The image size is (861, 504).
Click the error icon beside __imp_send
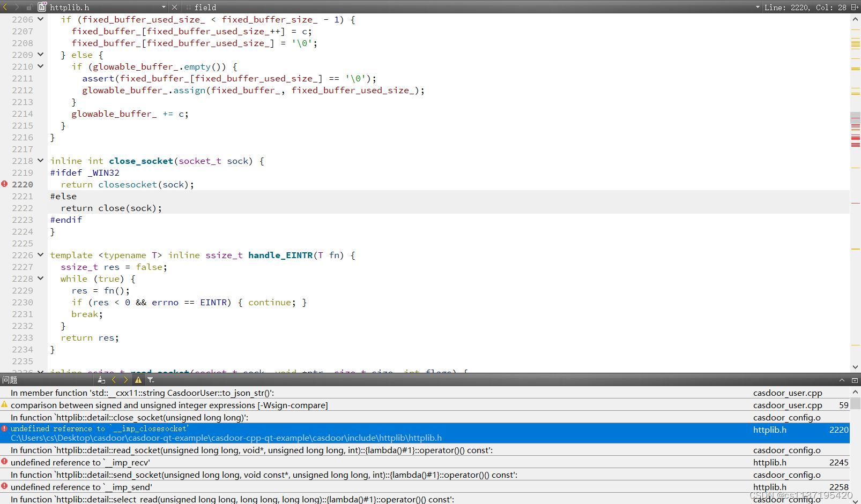point(4,486)
